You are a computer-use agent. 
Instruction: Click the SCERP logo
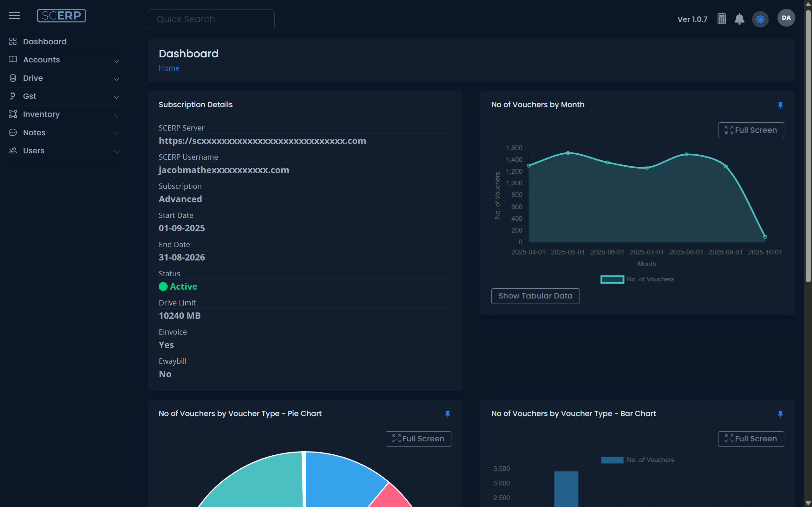(62, 16)
